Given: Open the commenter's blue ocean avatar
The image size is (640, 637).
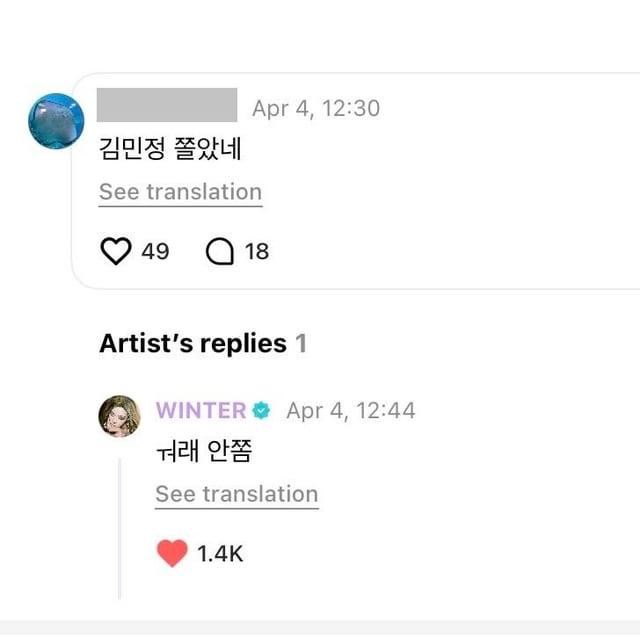Looking at the screenshot, I should click(x=56, y=122).
